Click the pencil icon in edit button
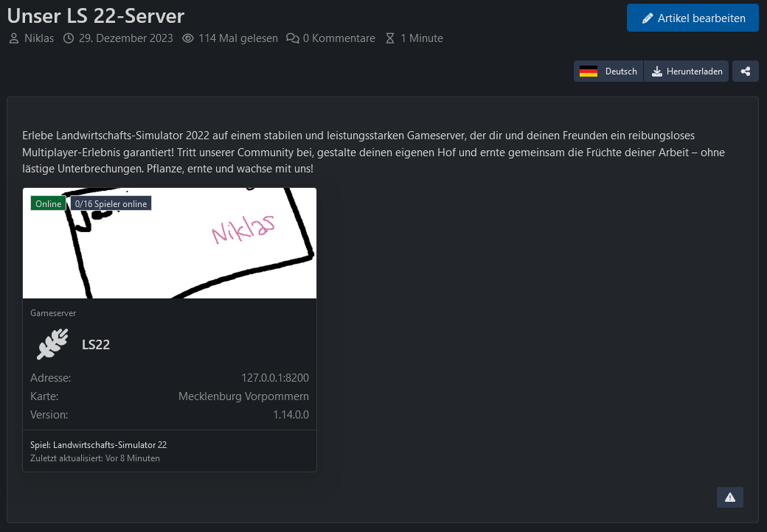 click(648, 18)
